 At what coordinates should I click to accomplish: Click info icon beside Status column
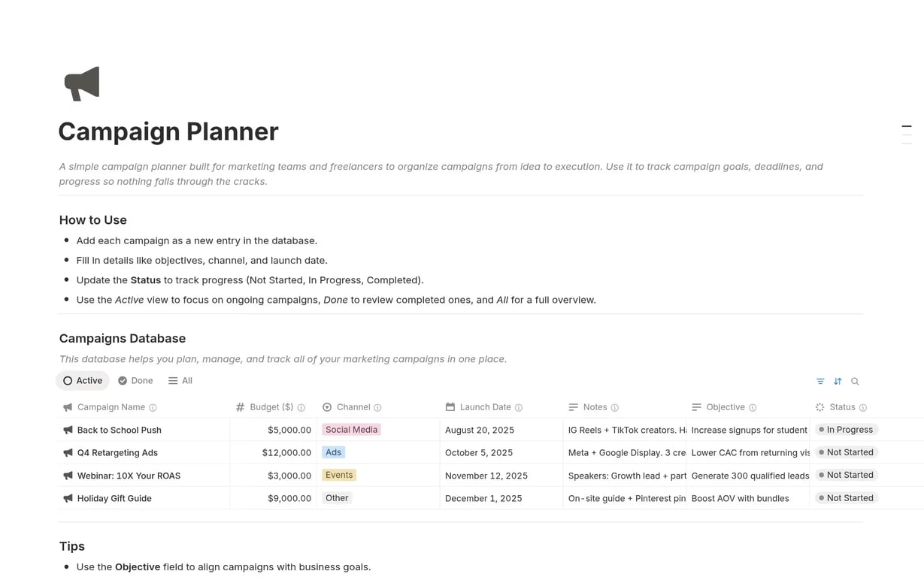[x=863, y=408]
